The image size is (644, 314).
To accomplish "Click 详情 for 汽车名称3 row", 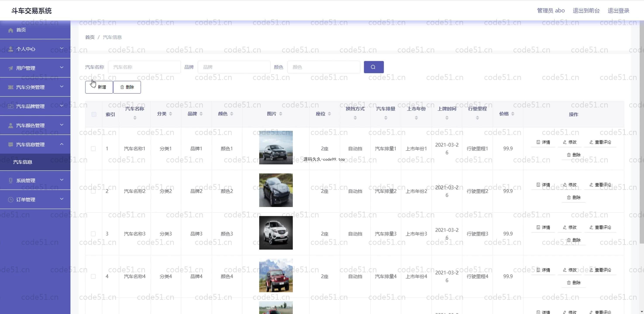I will point(543,228).
